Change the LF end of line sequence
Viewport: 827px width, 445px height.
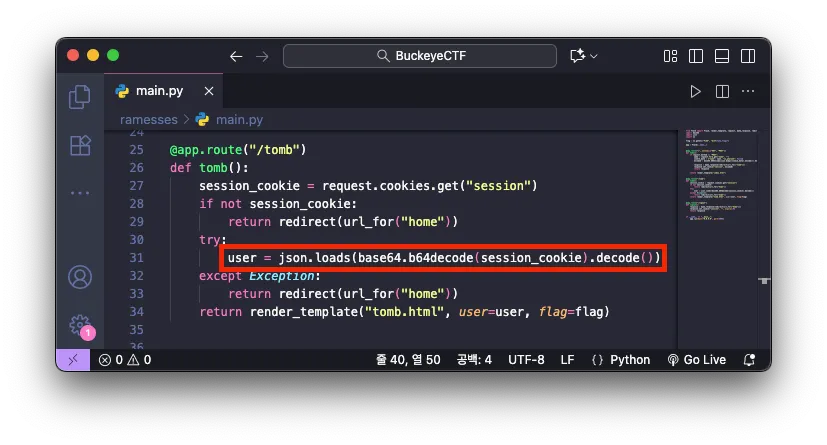coord(567,360)
